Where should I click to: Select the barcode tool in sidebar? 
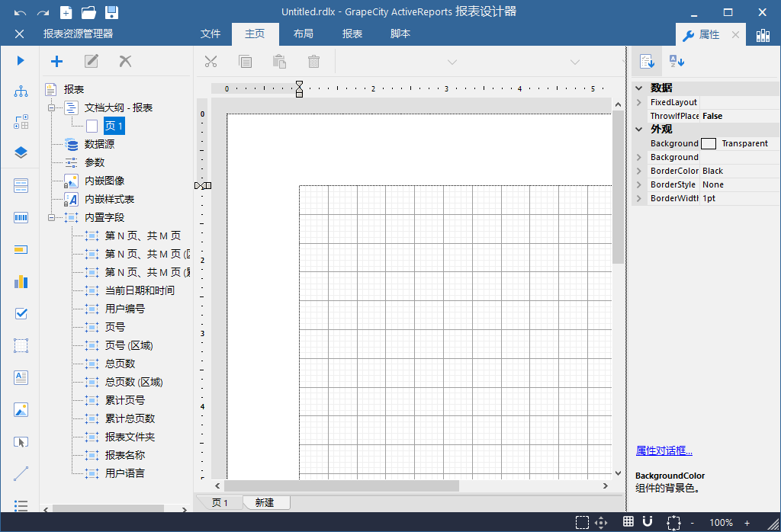coord(21,217)
